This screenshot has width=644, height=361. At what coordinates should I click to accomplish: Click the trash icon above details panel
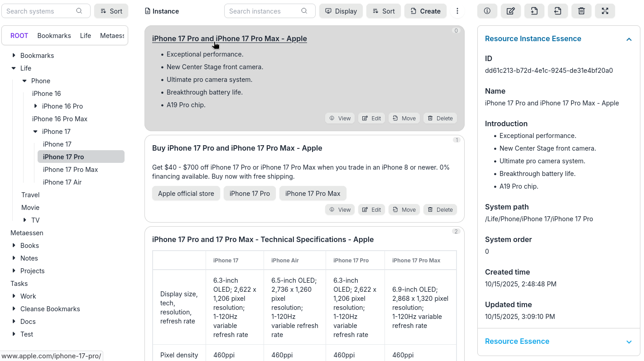pyautogui.click(x=581, y=11)
